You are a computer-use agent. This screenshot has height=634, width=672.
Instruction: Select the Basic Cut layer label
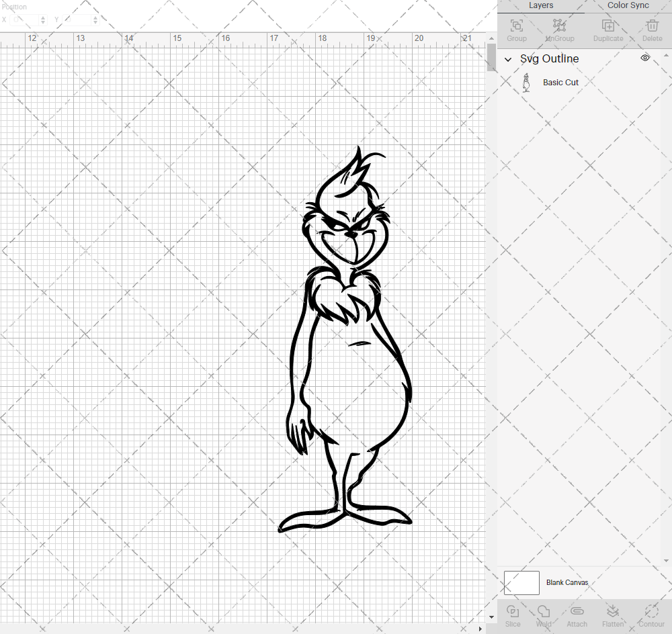pos(560,83)
